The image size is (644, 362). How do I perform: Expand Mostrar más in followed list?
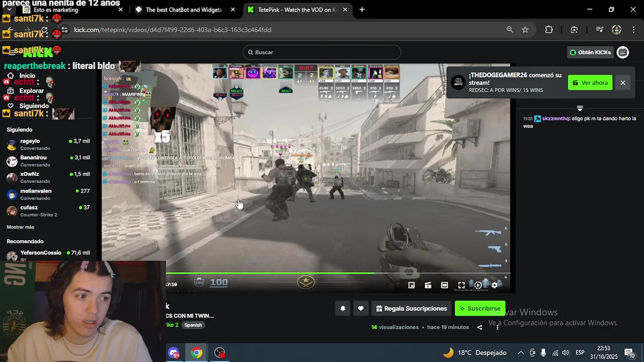(x=21, y=227)
